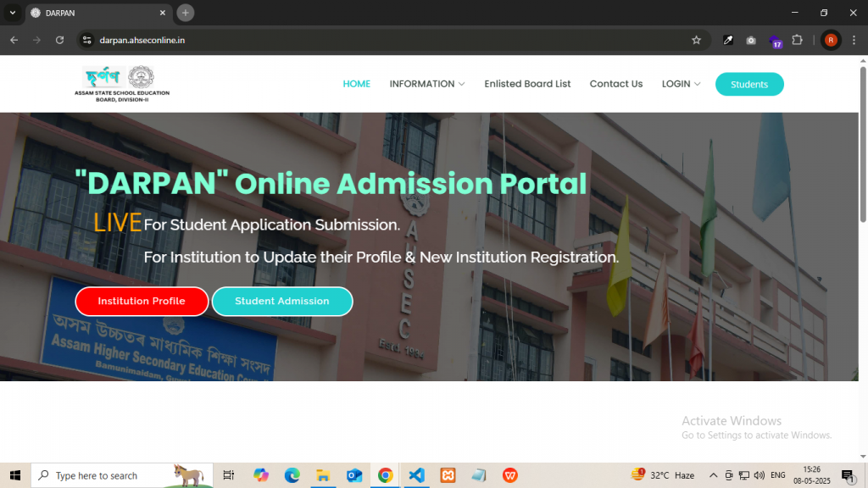Go to the HOME menu item

tap(357, 84)
